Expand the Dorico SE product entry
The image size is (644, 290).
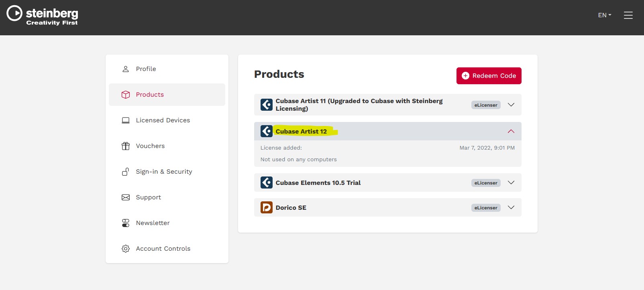point(511,207)
